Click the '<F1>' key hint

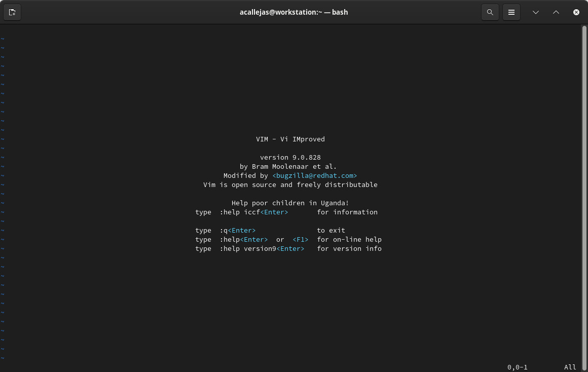click(301, 240)
